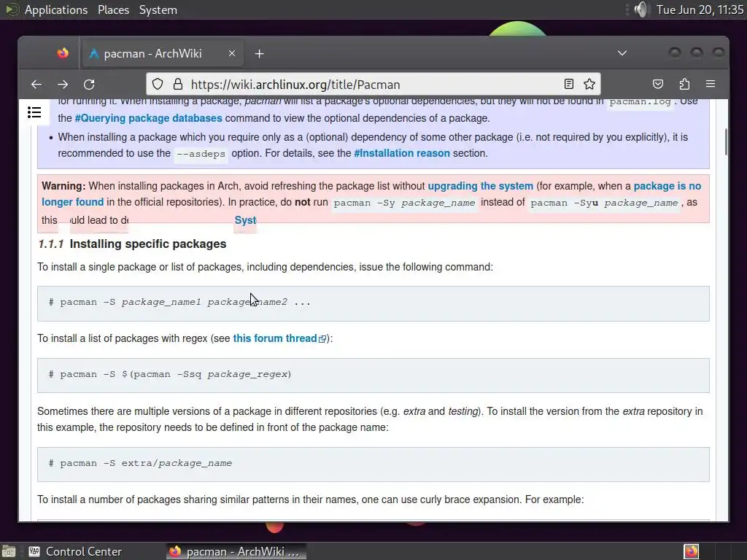This screenshot has height=560, width=747.
Task: Click the pacman -S extra/package_name code block
Action: [x=373, y=464]
